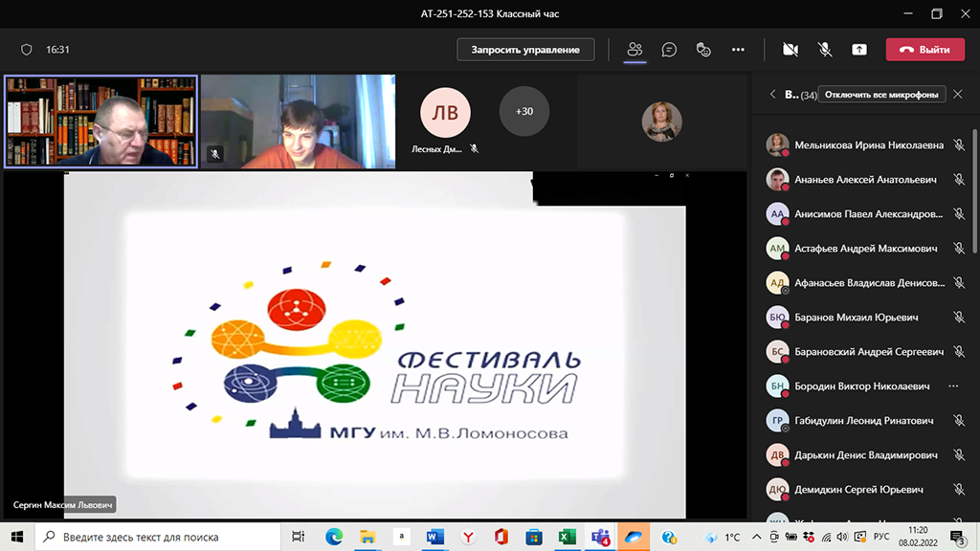Image resolution: width=980 pixels, height=551 pixels.
Task: Open Word from the taskbar
Action: (x=434, y=537)
